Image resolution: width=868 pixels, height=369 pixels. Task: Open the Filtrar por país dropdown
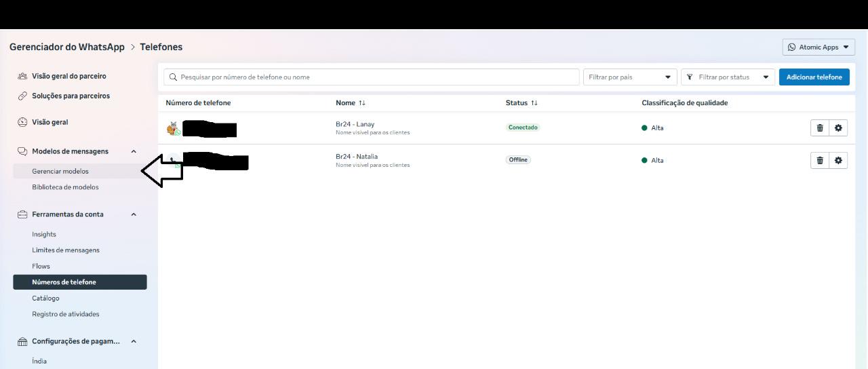629,77
